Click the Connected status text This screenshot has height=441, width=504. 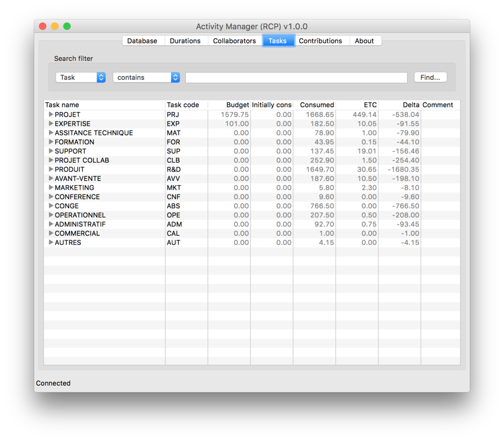(53, 383)
